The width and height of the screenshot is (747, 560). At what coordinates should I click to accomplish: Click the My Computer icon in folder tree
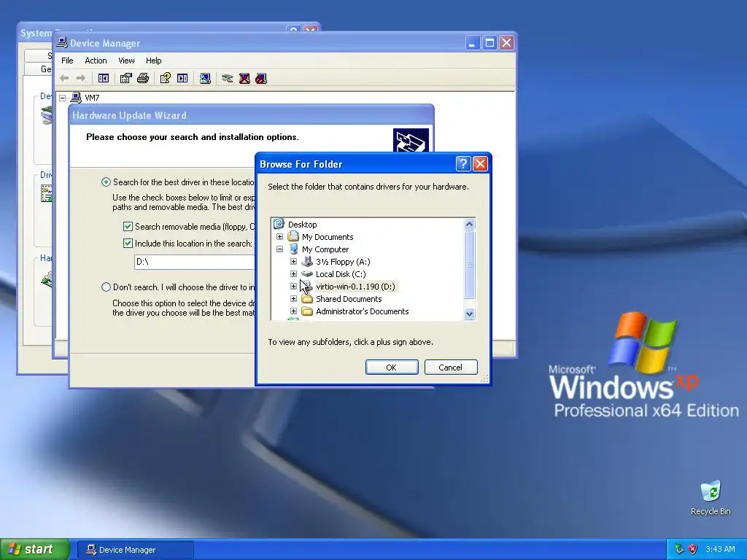tap(293, 249)
